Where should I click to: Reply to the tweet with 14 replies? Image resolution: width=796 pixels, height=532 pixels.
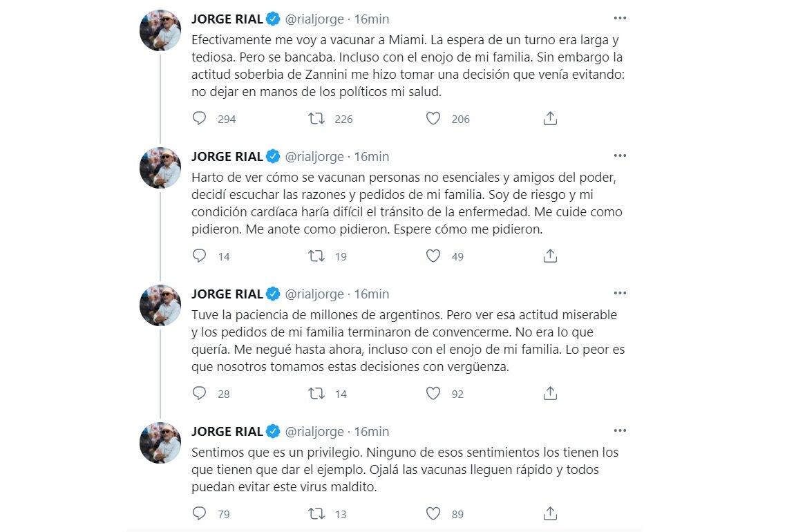199,256
